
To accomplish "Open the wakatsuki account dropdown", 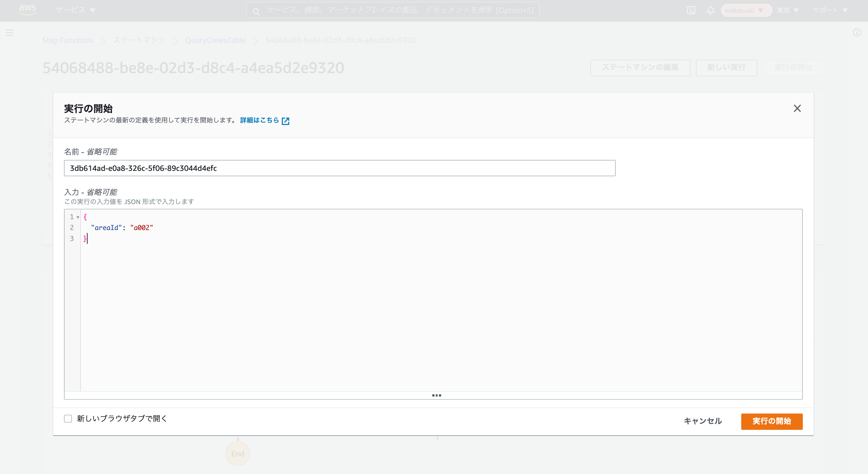I will pos(746,10).
